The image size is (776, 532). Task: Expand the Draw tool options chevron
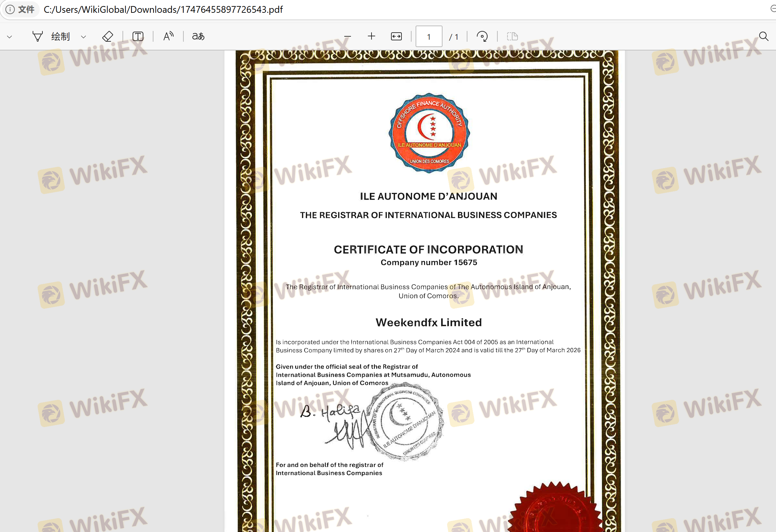83,37
